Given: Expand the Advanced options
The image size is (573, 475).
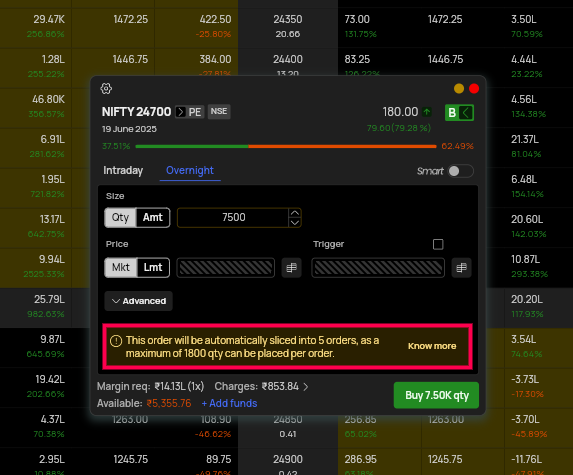Looking at the screenshot, I should coord(138,301).
